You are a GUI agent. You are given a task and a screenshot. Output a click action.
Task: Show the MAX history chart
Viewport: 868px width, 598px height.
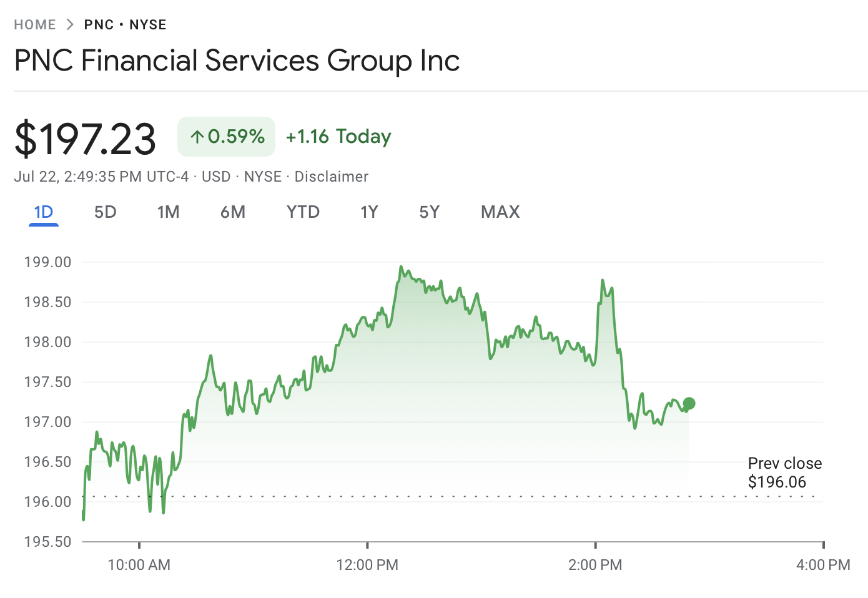click(500, 212)
